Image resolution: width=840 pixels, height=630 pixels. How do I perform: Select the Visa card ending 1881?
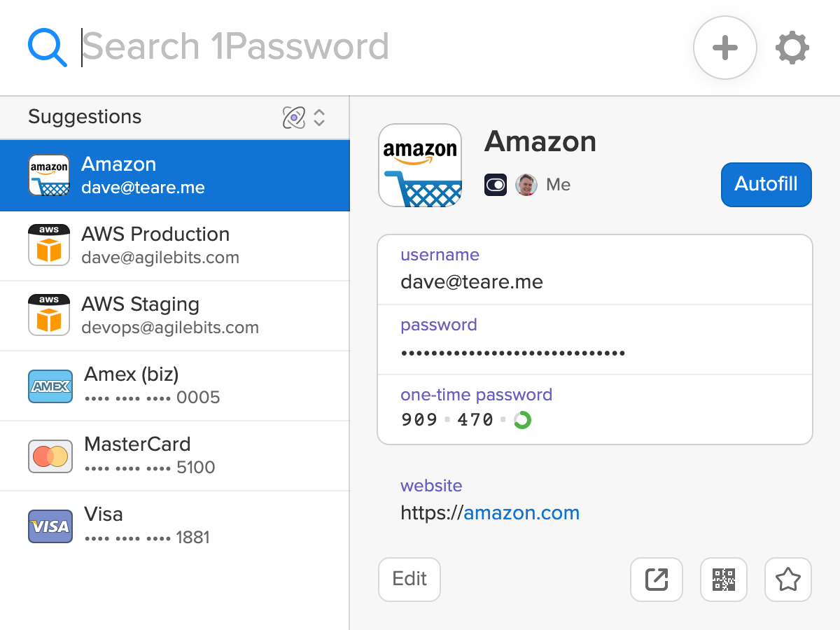[x=175, y=525]
